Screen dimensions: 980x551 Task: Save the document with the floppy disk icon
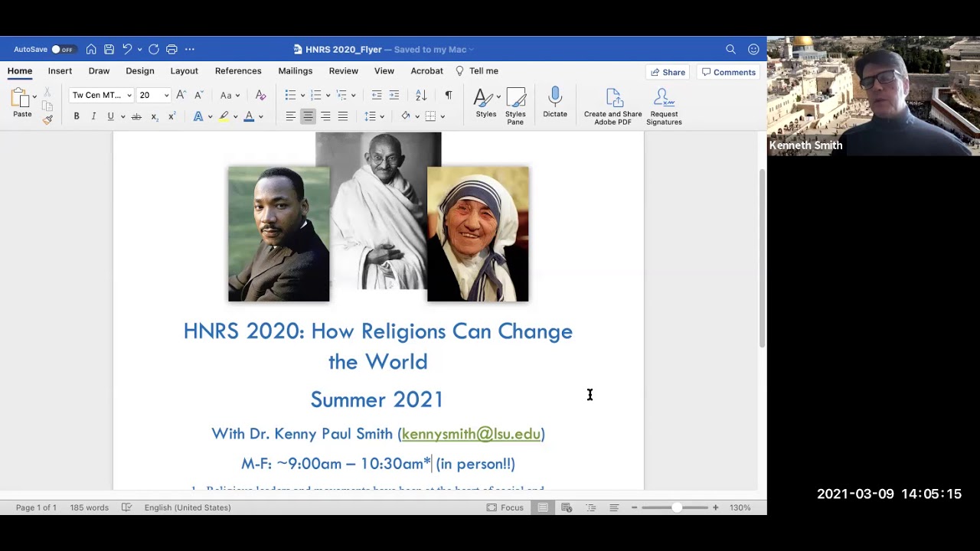pos(109,49)
